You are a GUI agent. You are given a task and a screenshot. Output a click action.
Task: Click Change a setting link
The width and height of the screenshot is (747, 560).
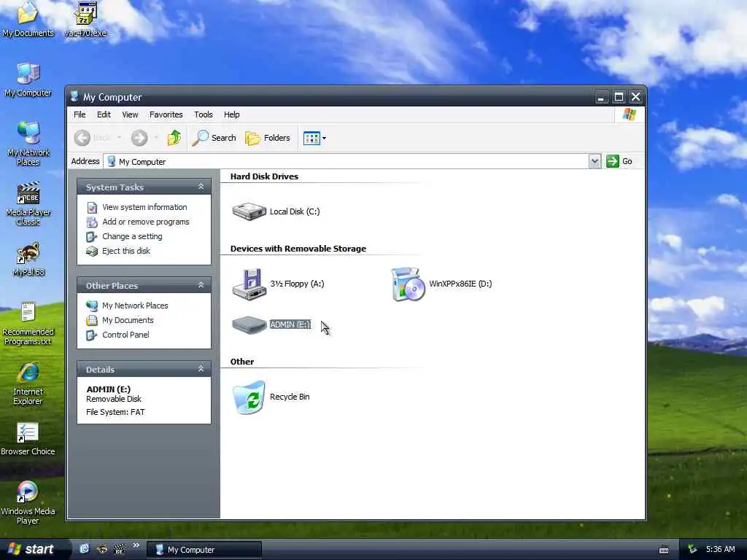point(132,237)
